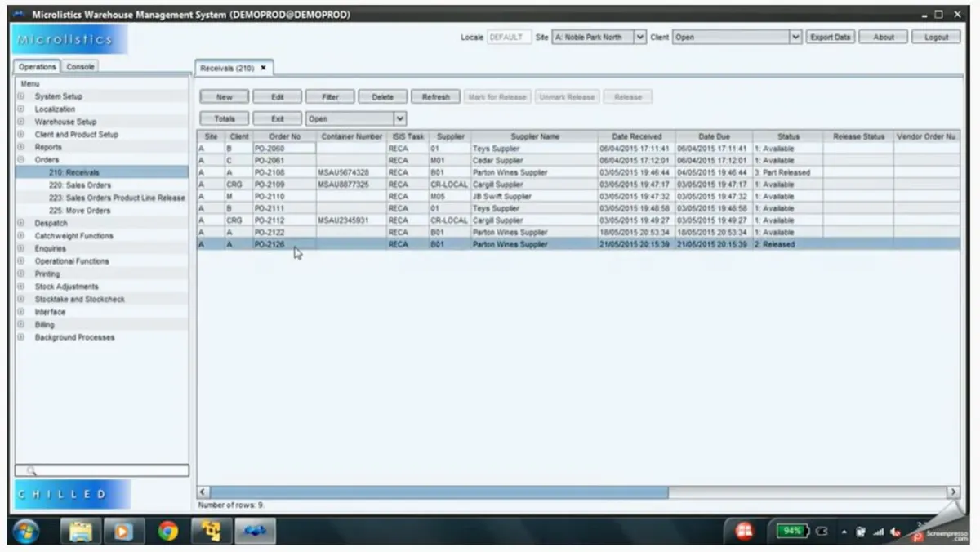Expand the Localization tree node
Screen dimensions: 980x552
tap(21, 109)
